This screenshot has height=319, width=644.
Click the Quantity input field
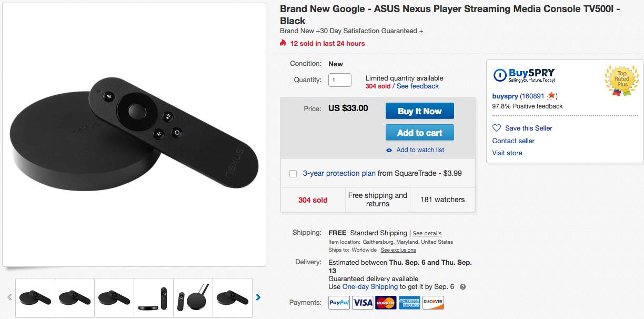(340, 80)
